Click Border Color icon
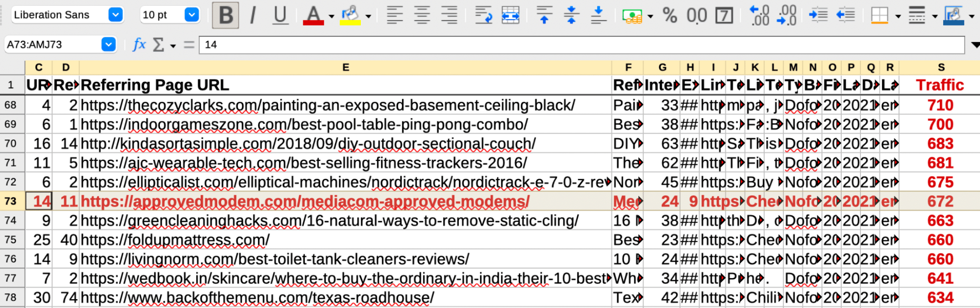 click(x=954, y=15)
